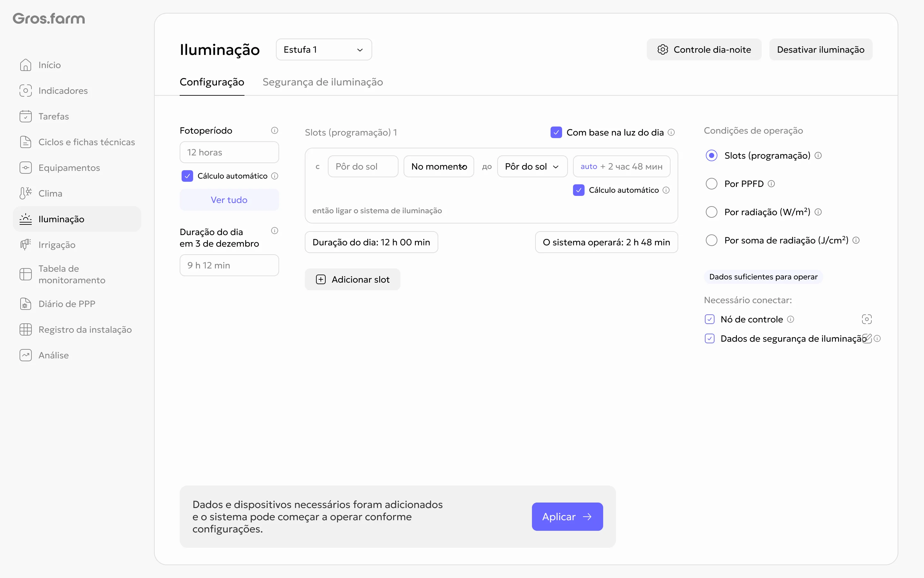Open Irrigação sidebar icon
924x578 pixels.
click(x=26, y=245)
